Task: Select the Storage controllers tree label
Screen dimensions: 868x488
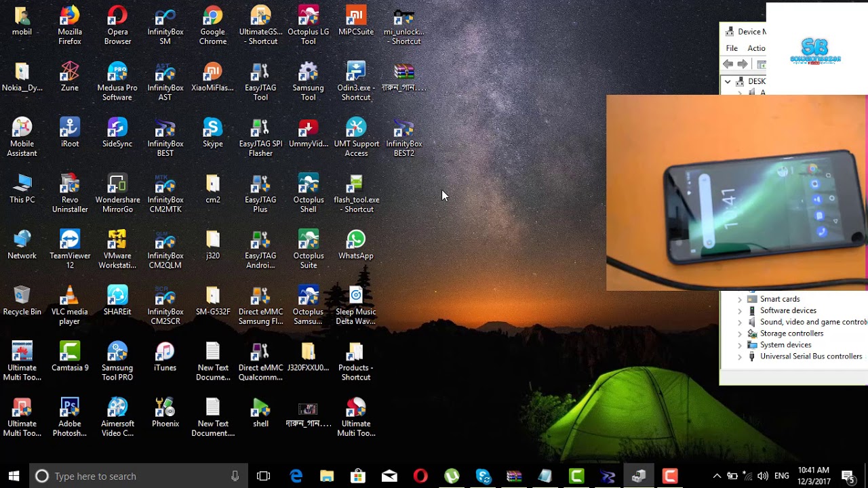Action: [791, 333]
